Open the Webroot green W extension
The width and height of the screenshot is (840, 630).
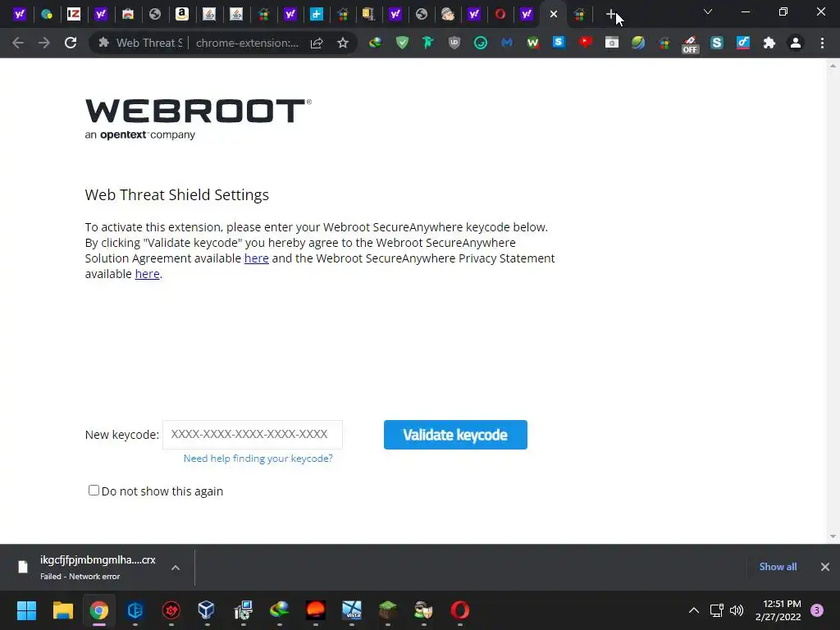533,43
